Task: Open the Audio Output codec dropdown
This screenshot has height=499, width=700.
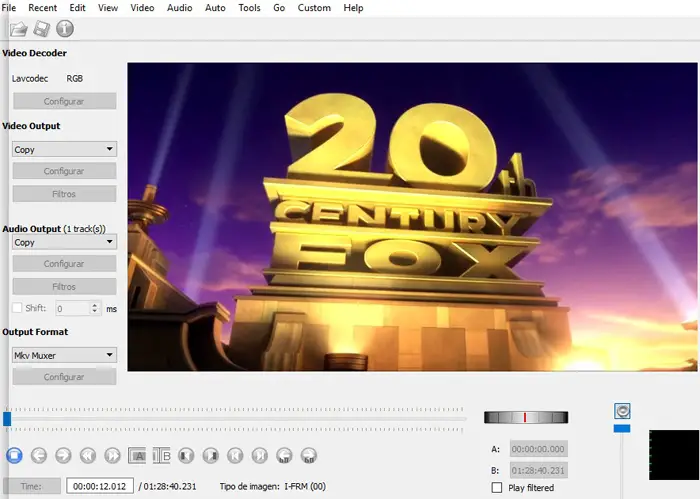Action: [x=64, y=242]
